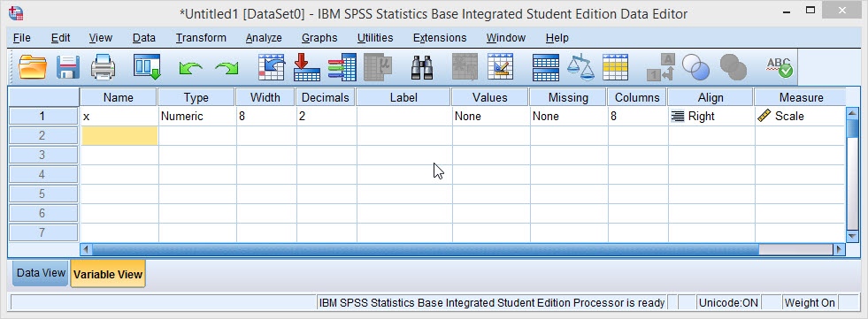Click the Missing column header
This screenshot has width=868, height=319.
(x=568, y=97)
